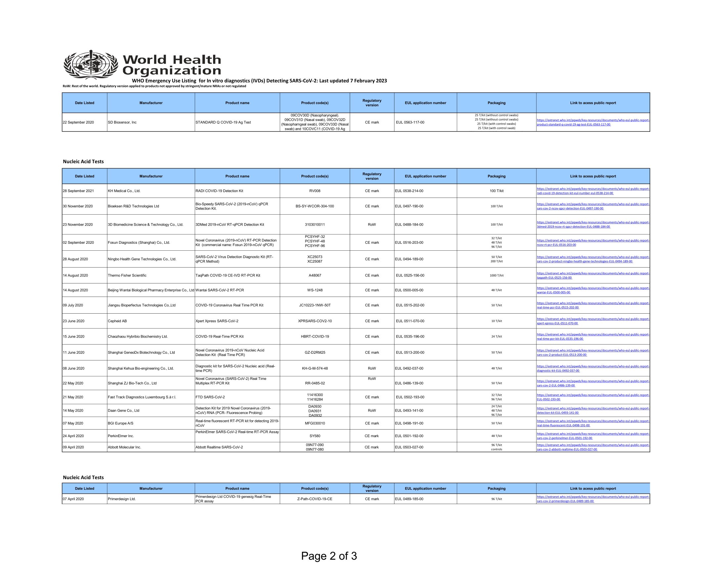Click 'TaqPath COVID-19 CE-IVD RT-PCR Kit' cell
Screen dimensions: 728x563
pos(237,276)
